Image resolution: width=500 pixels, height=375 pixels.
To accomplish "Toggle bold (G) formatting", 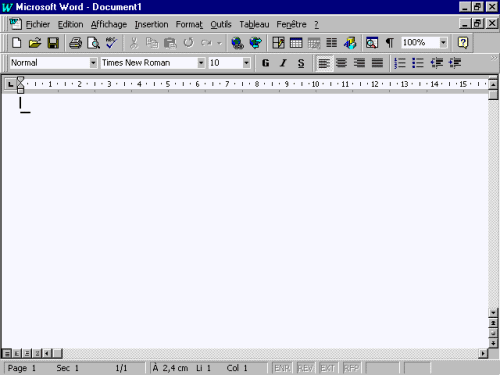I will 266,63.
